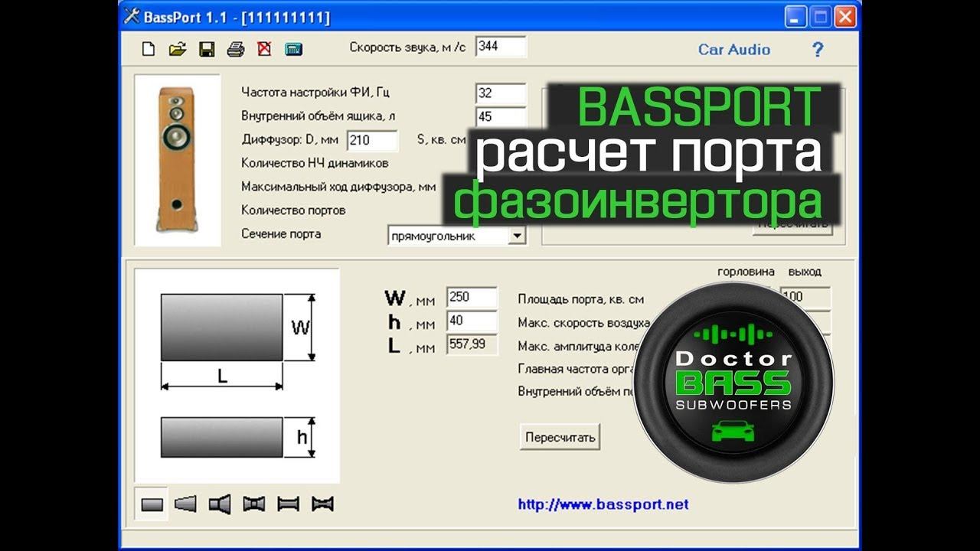Click the port height h field 40
The image size is (980, 551).
pyautogui.click(x=472, y=321)
